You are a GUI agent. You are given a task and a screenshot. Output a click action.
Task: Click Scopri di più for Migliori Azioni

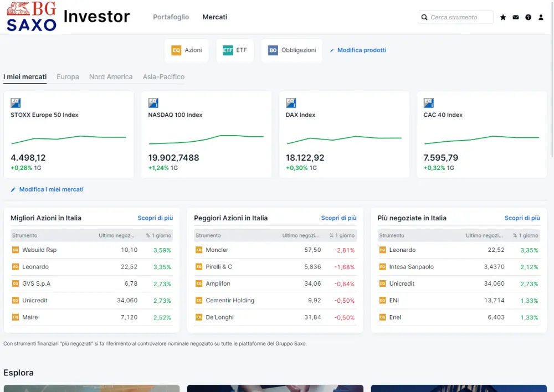[156, 218]
